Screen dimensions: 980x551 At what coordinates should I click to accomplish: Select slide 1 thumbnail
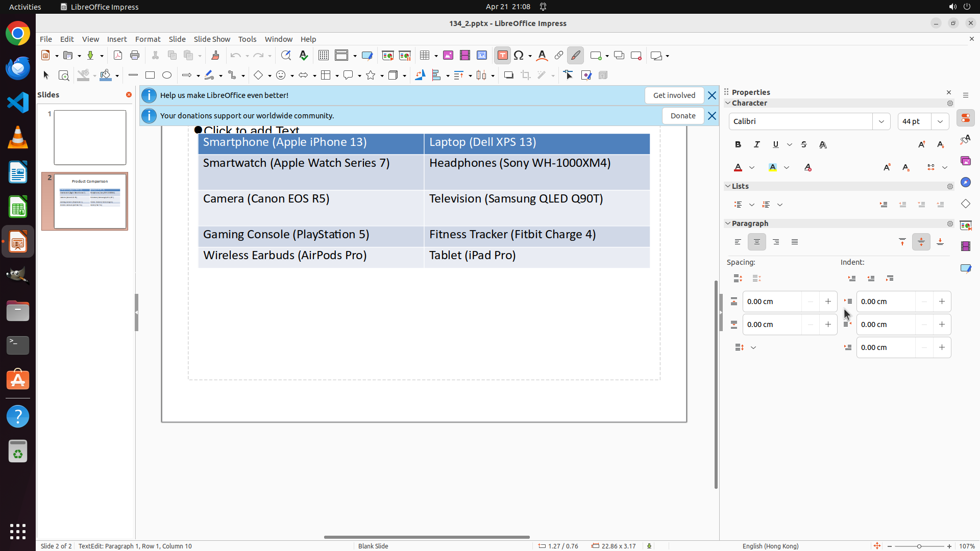(90, 137)
